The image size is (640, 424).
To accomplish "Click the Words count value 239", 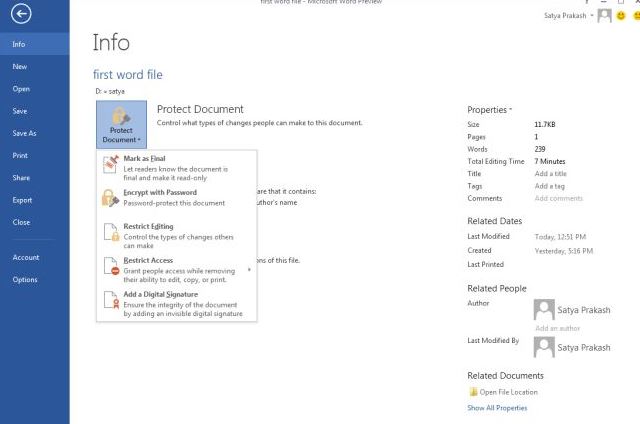I will (x=540, y=149).
